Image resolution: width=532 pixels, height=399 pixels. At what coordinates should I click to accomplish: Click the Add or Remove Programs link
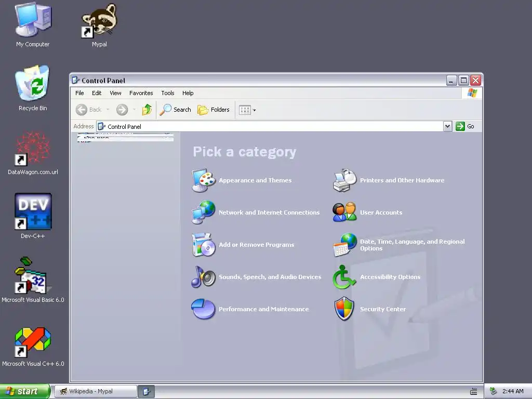coord(257,245)
